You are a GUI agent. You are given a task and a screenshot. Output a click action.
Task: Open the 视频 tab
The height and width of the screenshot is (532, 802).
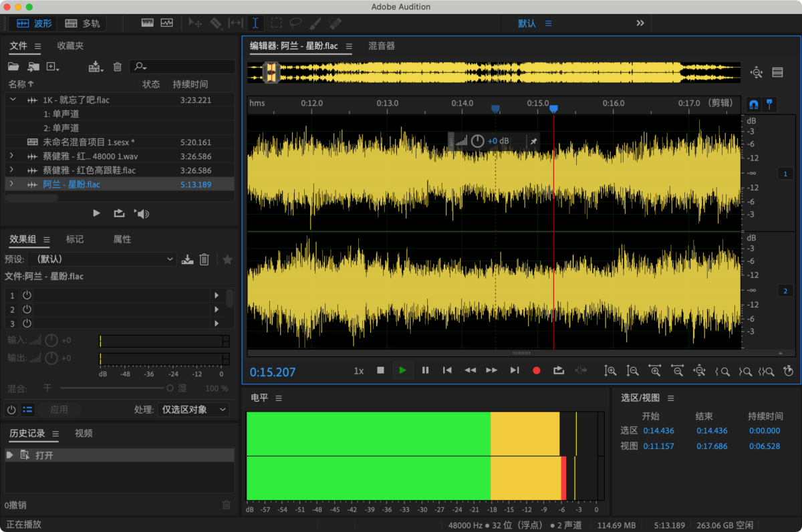[x=84, y=434]
